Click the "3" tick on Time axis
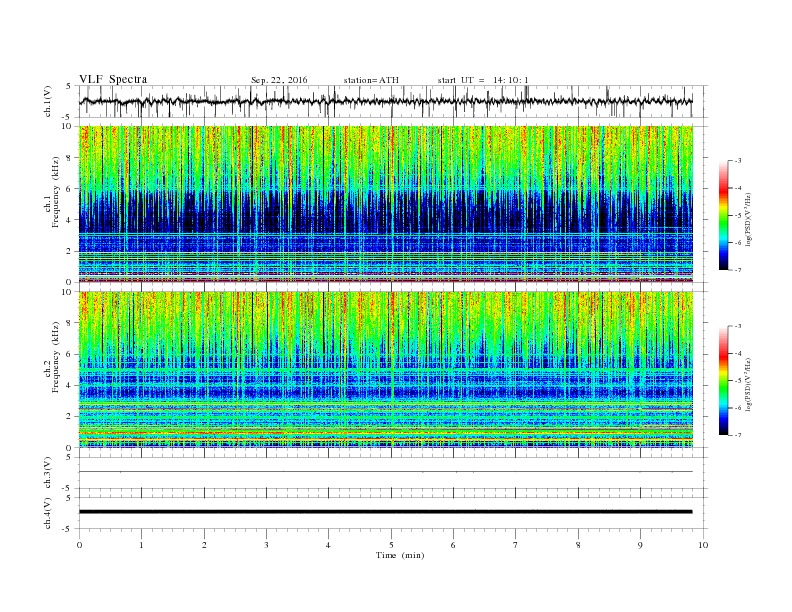Image resolution: width=792 pixels, height=612 pixels. 266,545
